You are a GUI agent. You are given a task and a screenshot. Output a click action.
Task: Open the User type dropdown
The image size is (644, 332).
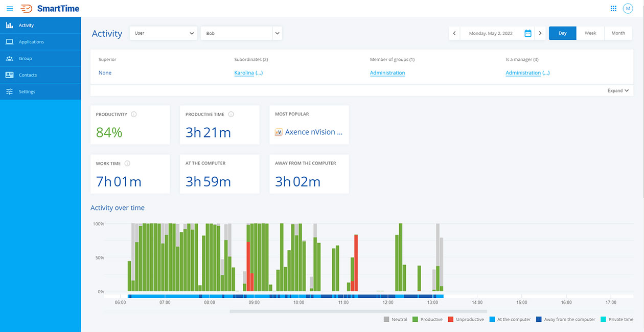164,33
